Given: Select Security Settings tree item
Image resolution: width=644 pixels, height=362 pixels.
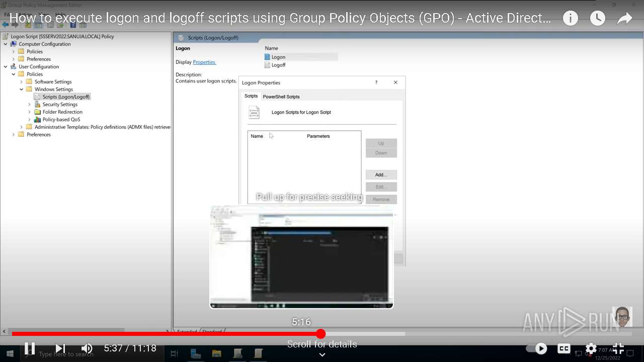Looking at the screenshot, I should 60,104.
